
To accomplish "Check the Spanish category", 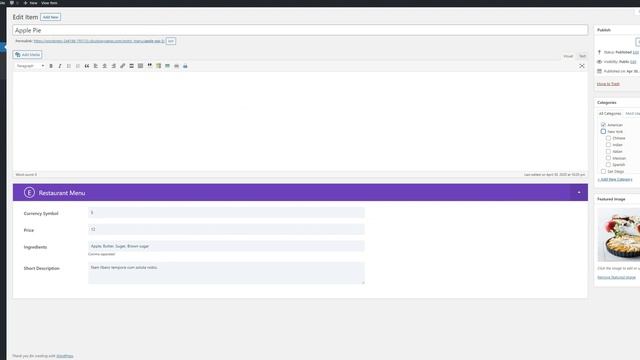I will (x=608, y=164).
